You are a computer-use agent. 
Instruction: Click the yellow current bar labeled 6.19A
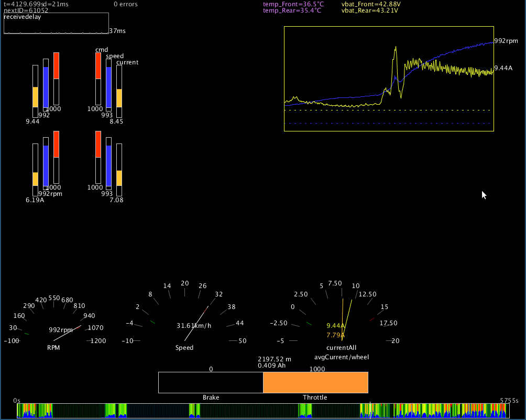pos(35,179)
